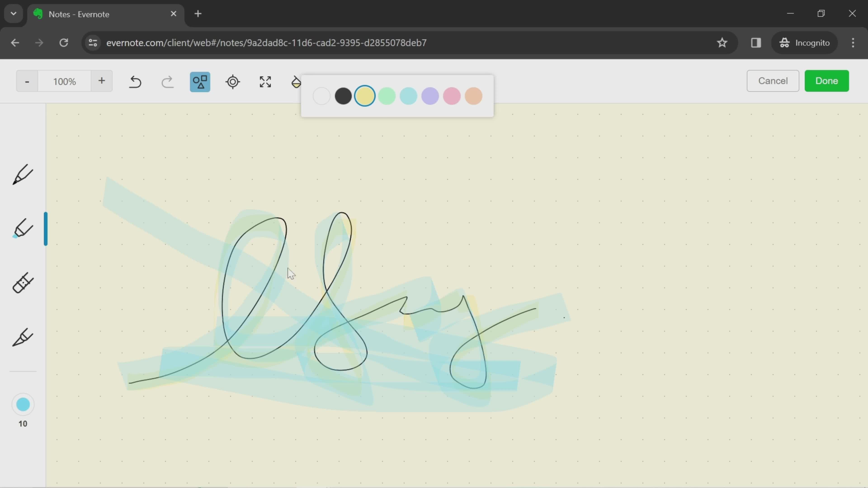
Task: Undo the last sketch stroke
Action: (135, 82)
